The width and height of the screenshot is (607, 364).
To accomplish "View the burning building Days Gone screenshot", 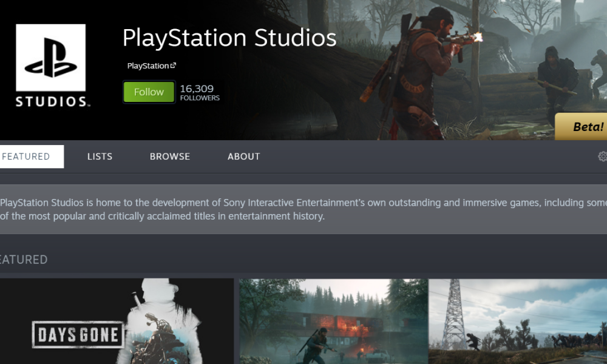I will coord(334,321).
